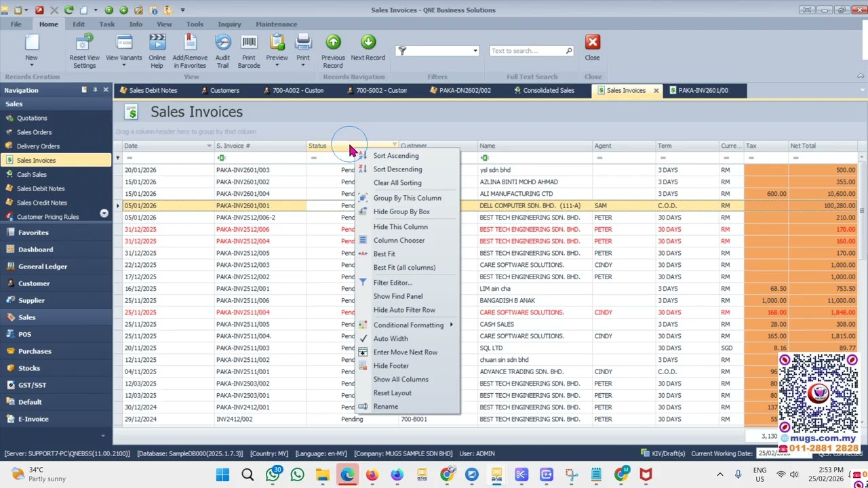Open the filter combo box dropdown
This screenshot has height=488, width=868.
(x=475, y=51)
